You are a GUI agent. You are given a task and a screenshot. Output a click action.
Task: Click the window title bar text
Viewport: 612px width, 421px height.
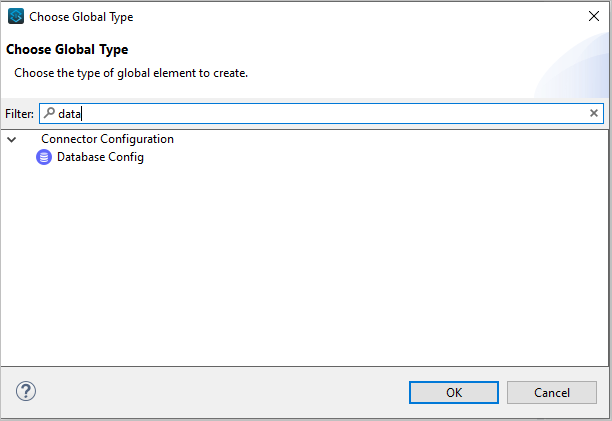point(81,17)
